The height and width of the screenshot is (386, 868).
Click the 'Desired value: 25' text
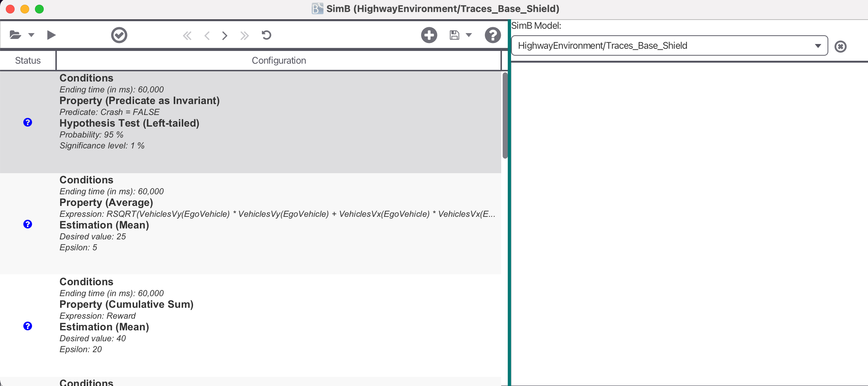click(x=93, y=236)
